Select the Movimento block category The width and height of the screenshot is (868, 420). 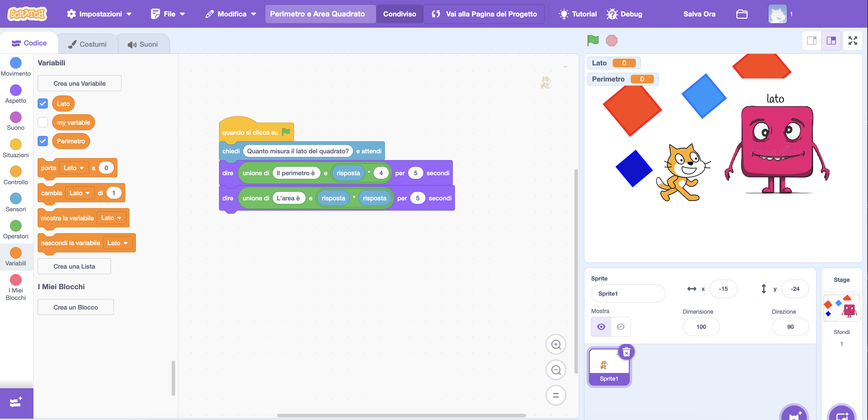click(x=16, y=67)
